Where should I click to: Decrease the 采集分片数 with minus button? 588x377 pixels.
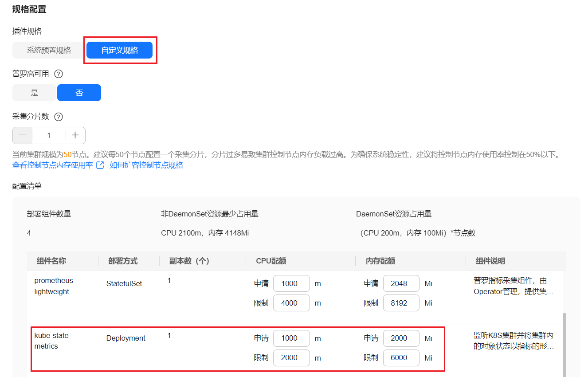[x=22, y=135]
